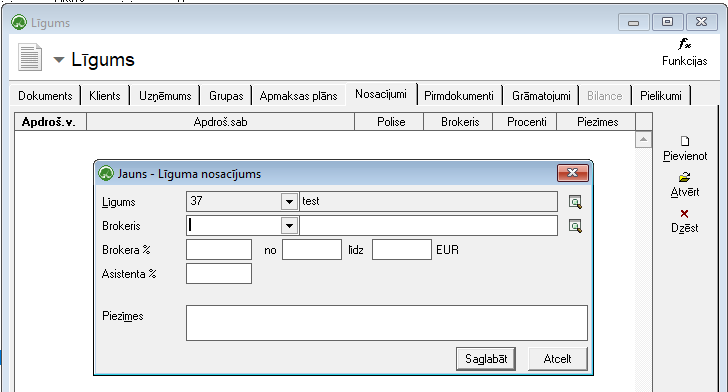
Task: Sort by Polise column header
Action: (x=389, y=122)
